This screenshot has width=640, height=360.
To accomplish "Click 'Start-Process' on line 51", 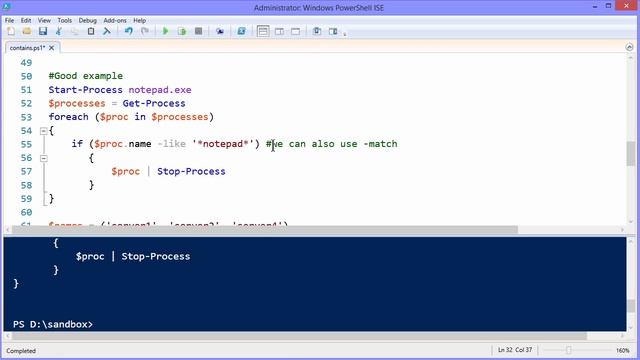I will click(x=85, y=90).
